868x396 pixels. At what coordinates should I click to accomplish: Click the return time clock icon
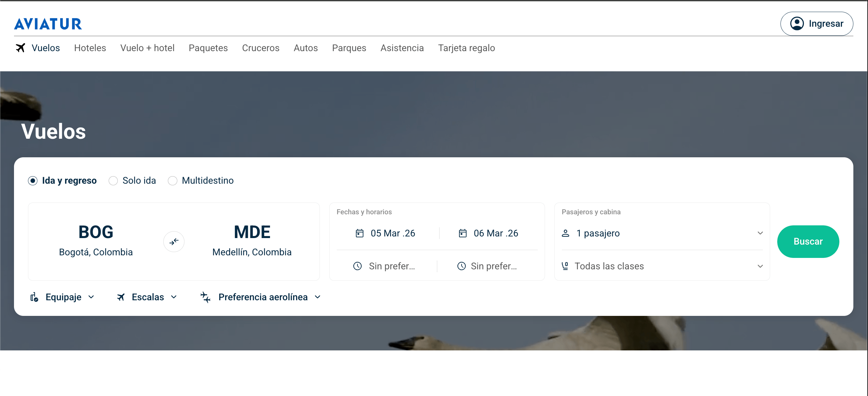click(462, 266)
